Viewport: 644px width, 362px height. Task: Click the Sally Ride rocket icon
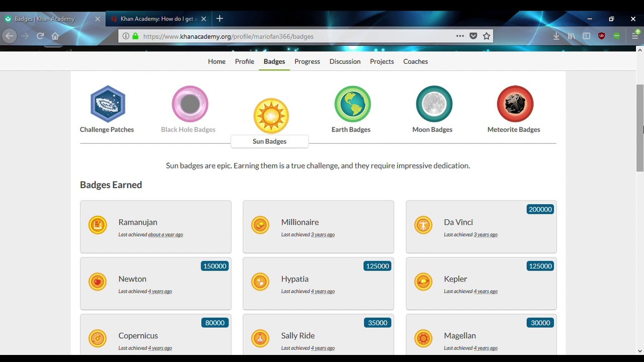pos(260,338)
